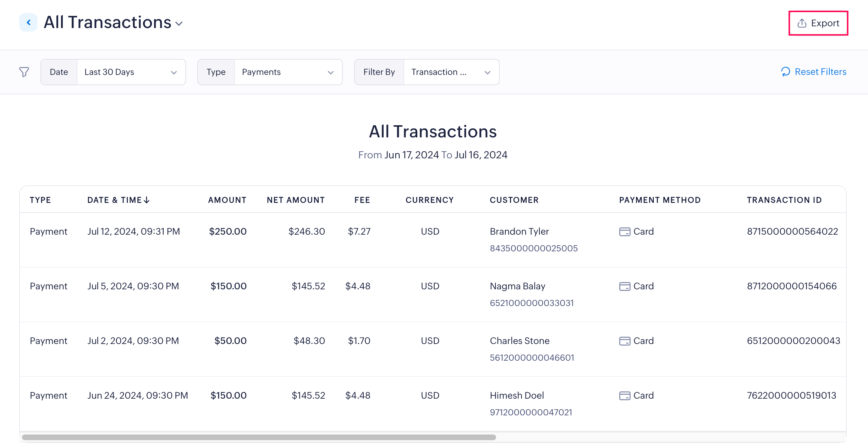Screen dimensions: 868x448
Task: Open customer ID 8435000000025005
Action: [534, 248]
